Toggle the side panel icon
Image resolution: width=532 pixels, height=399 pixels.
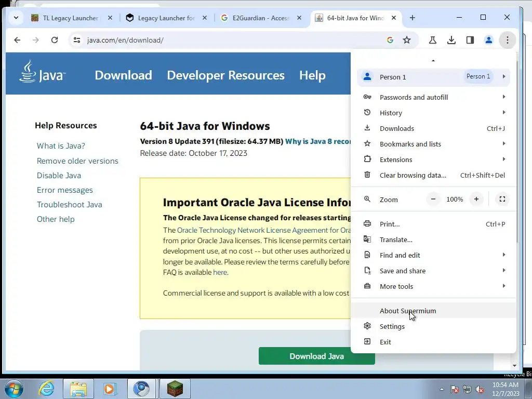[x=470, y=40]
